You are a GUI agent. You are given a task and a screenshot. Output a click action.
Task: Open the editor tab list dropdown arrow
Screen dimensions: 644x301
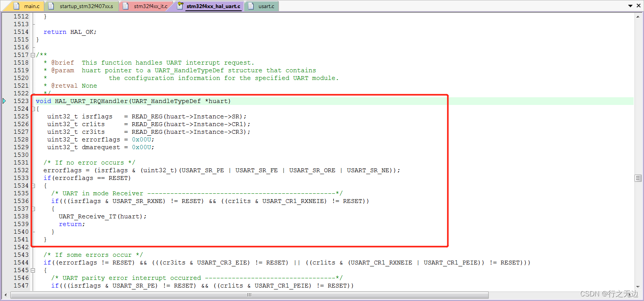click(631, 6)
